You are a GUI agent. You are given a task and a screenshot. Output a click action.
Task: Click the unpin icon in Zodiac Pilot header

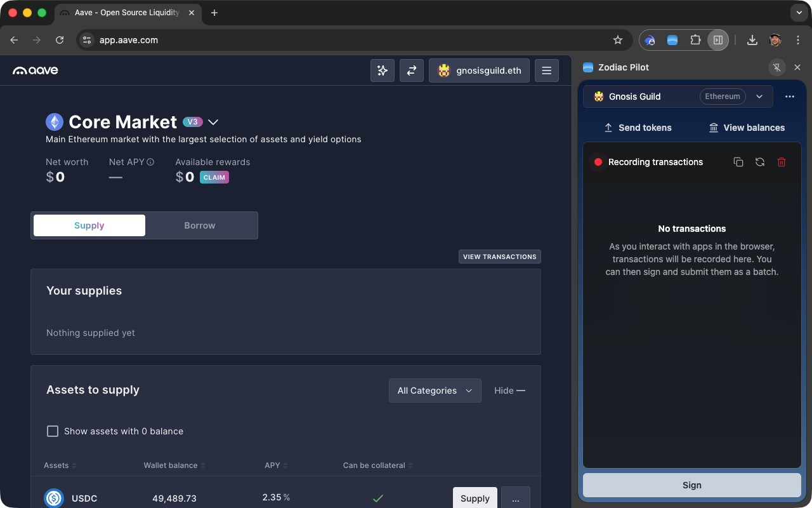(776, 67)
